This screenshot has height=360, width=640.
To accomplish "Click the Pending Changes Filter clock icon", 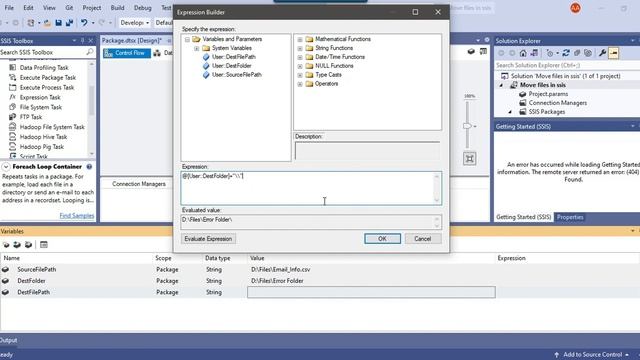I will tap(550, 53).
